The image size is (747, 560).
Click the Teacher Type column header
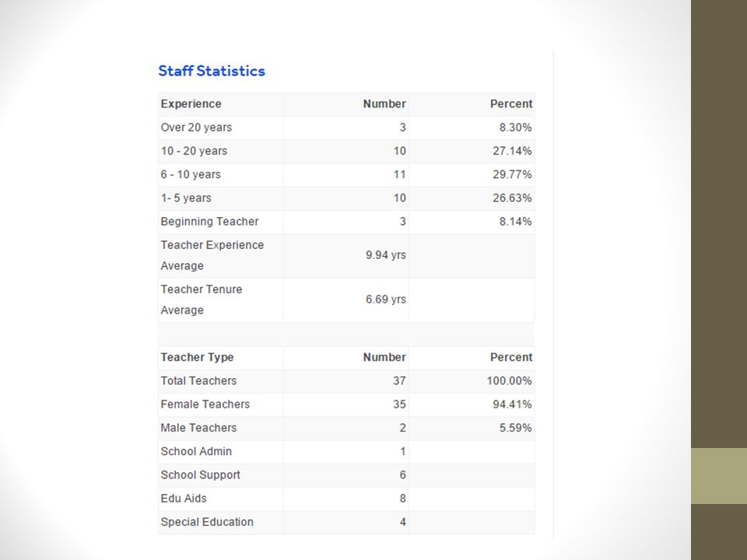click(197, 357)
